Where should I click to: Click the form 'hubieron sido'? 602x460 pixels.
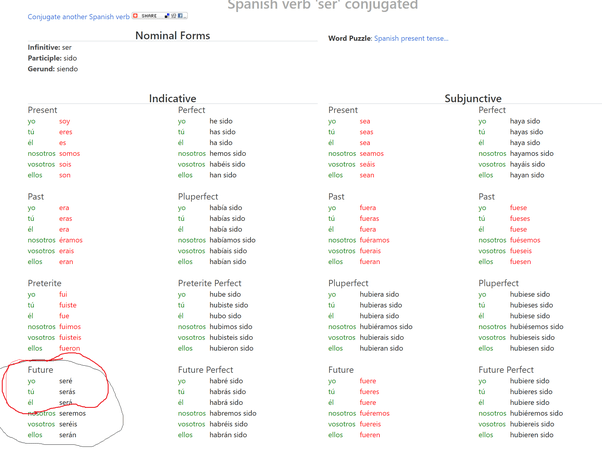232,348
